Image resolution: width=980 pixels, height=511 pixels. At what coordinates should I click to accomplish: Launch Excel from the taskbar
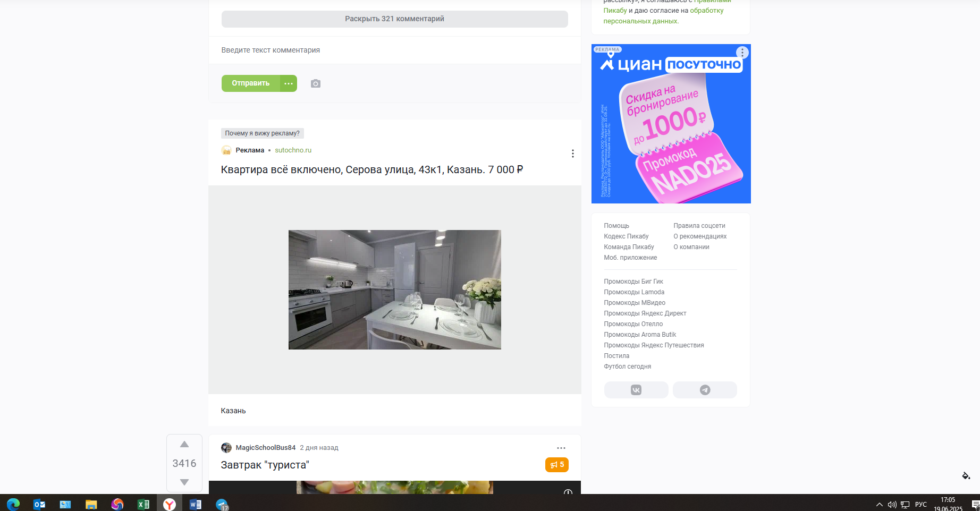click(143, 504)
